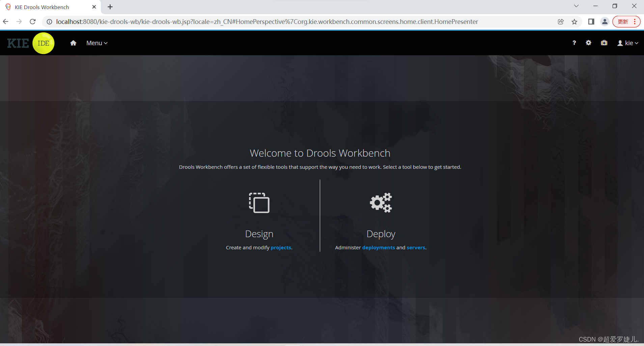Click the KIE IDE logo

click(x=31, y=43)
